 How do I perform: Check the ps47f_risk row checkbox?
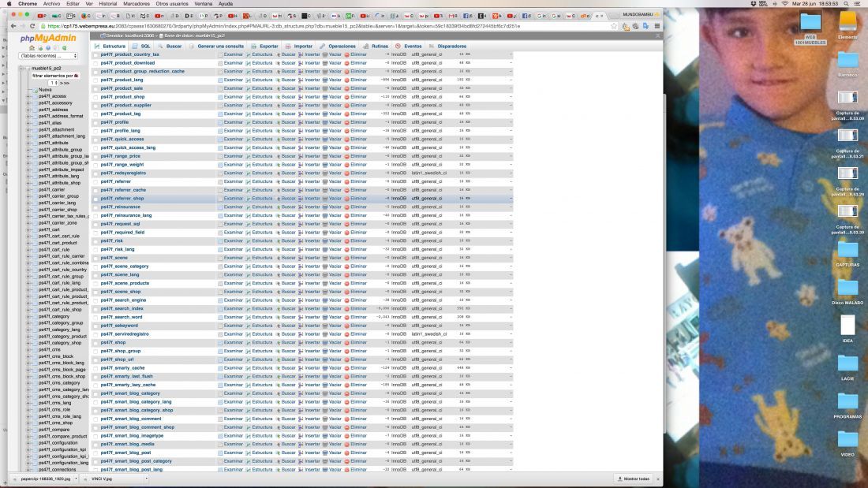(95, 241)
